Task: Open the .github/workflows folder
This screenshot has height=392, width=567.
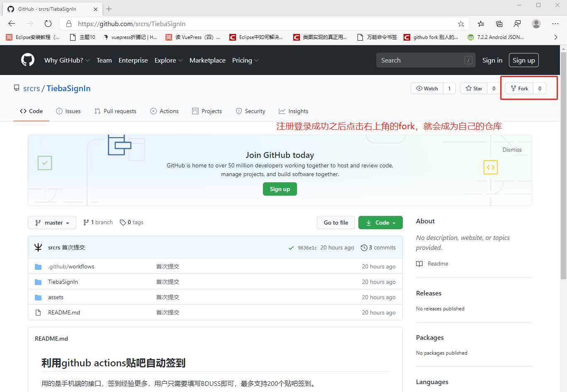Action: click(x=71, y=266)
